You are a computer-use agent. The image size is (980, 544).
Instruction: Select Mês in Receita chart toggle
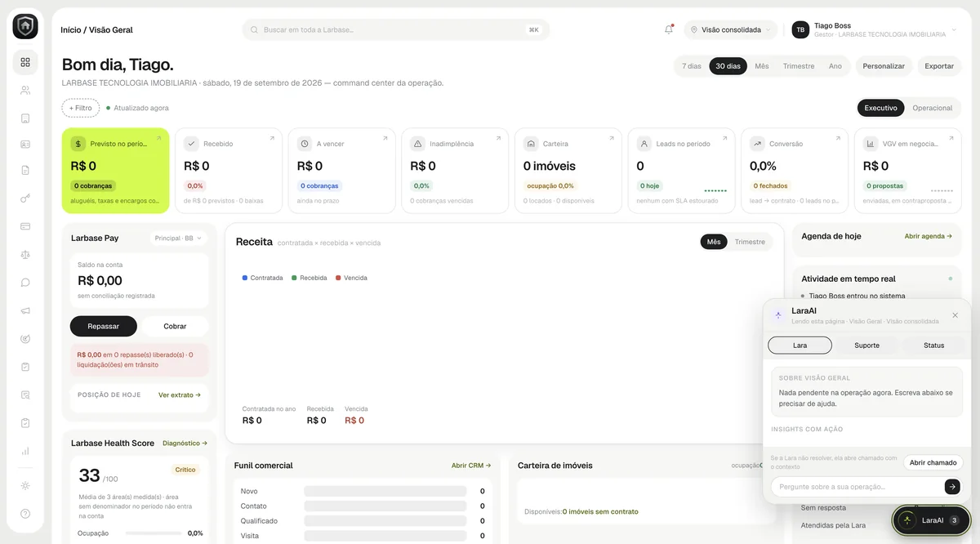[x=714, y=242]
